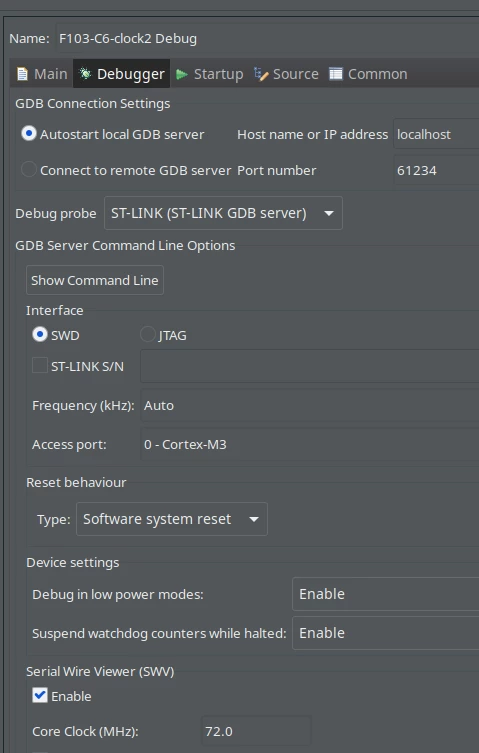Select SWD interface radio button
The height and width of the screenshot is (753, 479).
click(x=40, y=334)
